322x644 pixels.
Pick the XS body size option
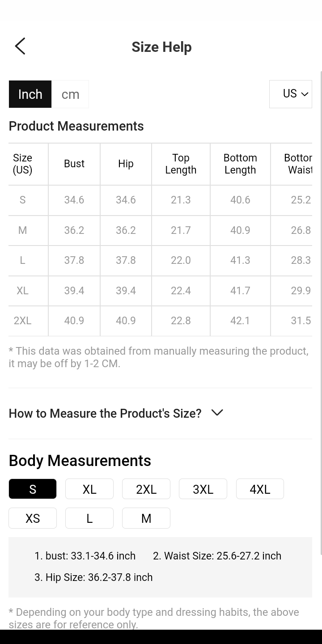coord(33,518)
